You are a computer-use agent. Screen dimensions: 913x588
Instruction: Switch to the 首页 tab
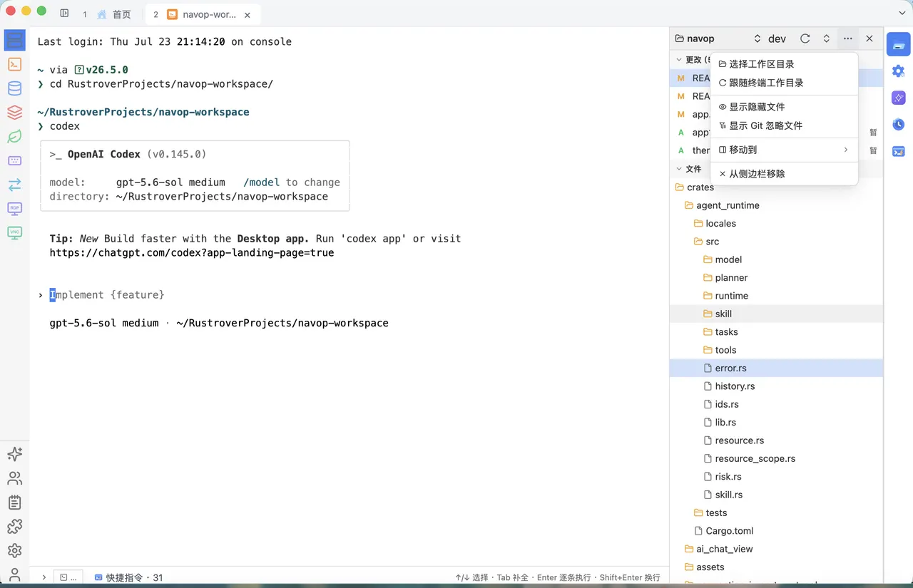point(113,14)
